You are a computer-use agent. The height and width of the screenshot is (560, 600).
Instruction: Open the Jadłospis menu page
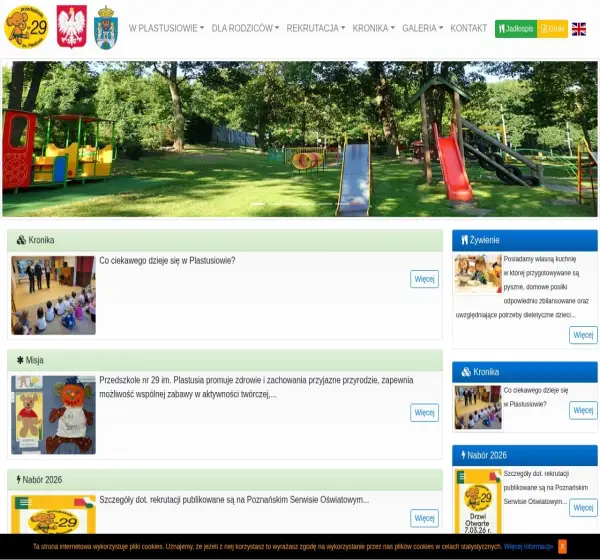click(x=516, y=29)
